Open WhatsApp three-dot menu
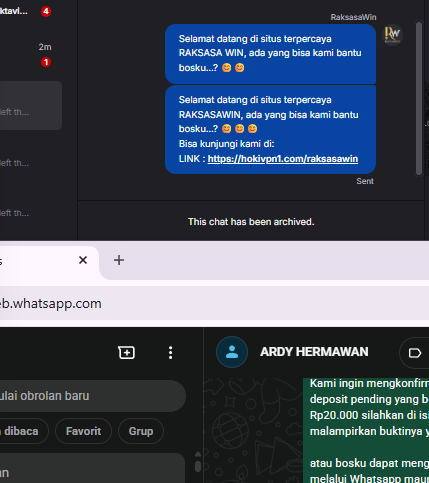The width and height of the screenshot is (429, 483). click(x=171, y=352)
